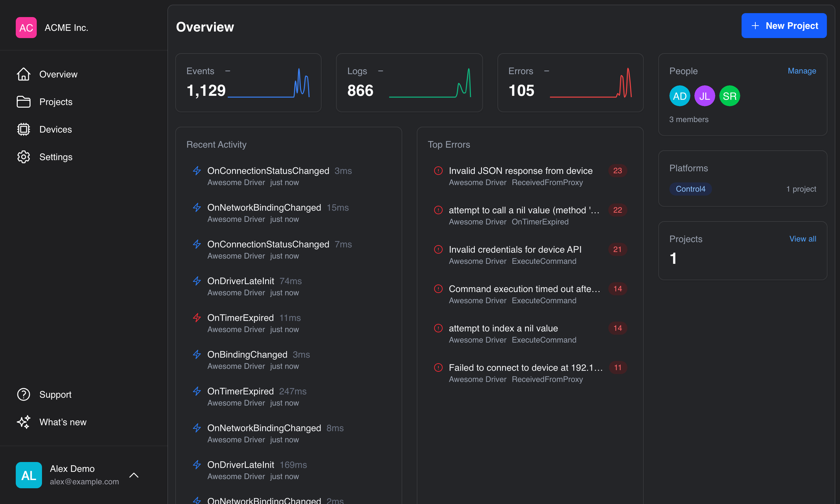Viewport: 840px width, 504px height.
Task: Click the New Project button
Action: click(x=784, y=26)
